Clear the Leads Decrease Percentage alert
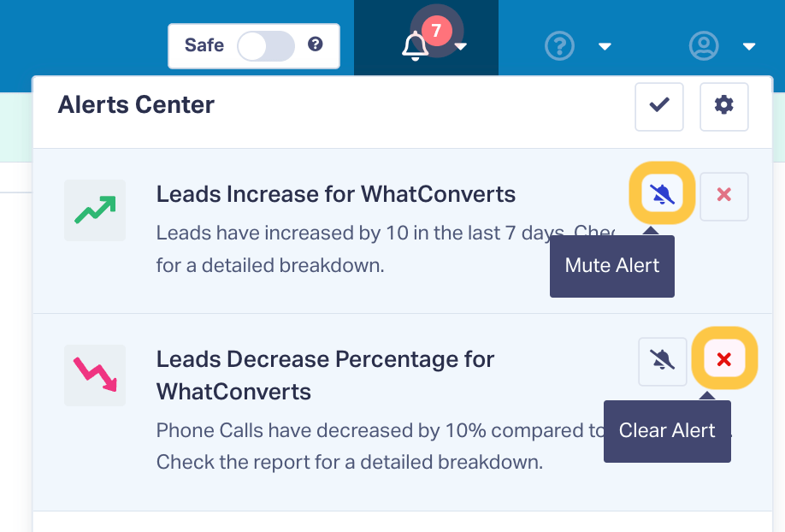The image size is (785, 532). pyautogui.click(x=724, y=358)
